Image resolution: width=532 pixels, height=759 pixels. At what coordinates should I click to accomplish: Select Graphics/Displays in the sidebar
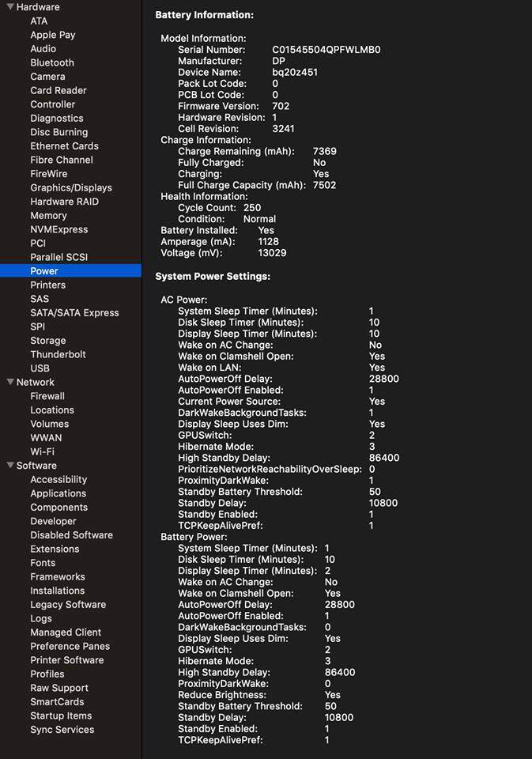pyautogui.click(x=71, y=187)
